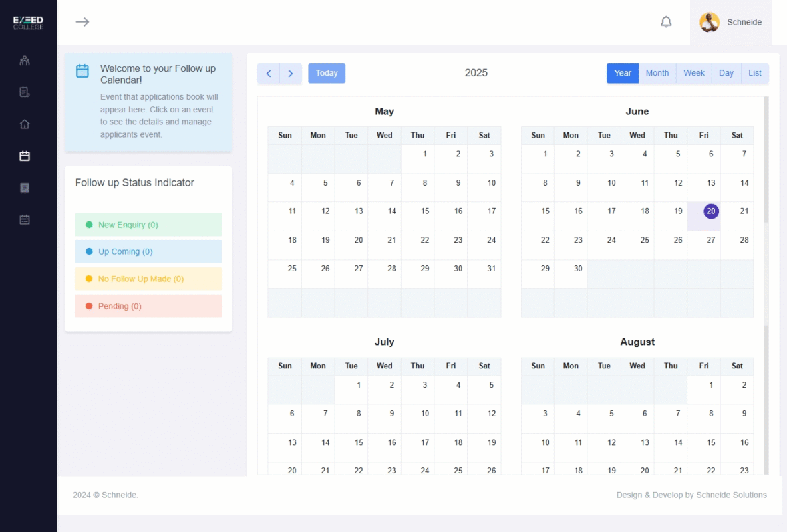Go to next year with right chevron
The image size is (787, 532).
coord(291,74)
